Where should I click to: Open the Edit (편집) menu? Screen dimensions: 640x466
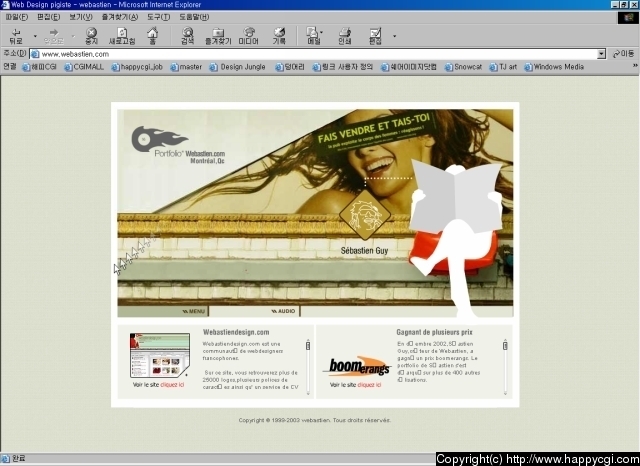pyautogui.click(x=49, y=17)
